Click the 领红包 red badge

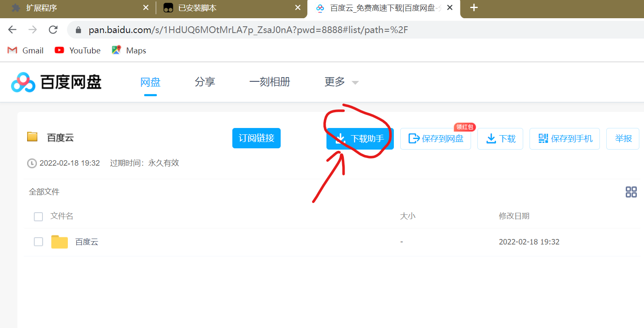[x=465, y=127]
